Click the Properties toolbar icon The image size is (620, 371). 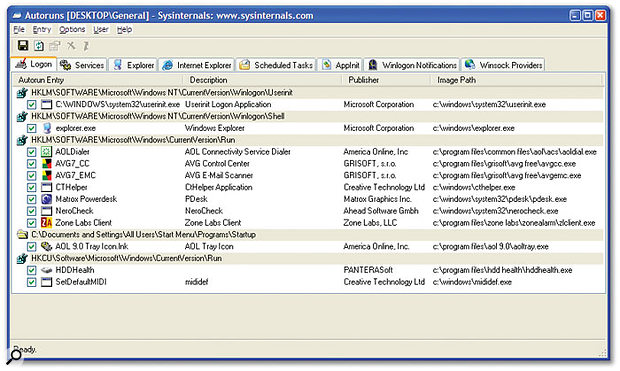tap(55, 46)
